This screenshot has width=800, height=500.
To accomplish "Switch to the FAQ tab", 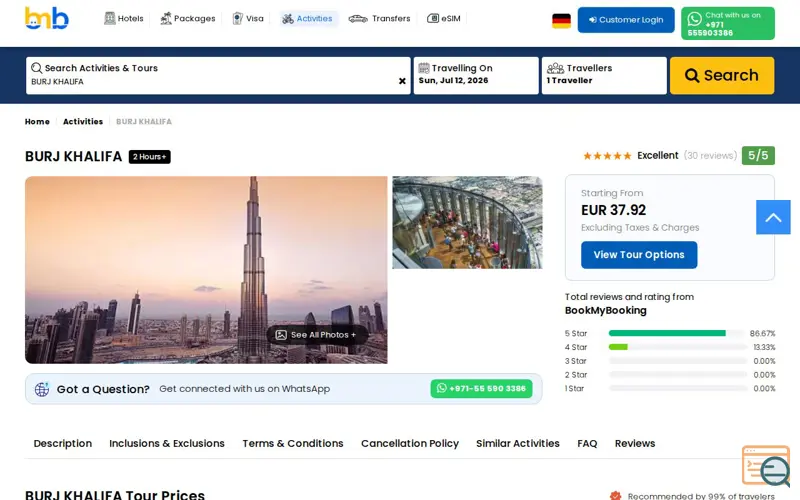I will point(587,443).
